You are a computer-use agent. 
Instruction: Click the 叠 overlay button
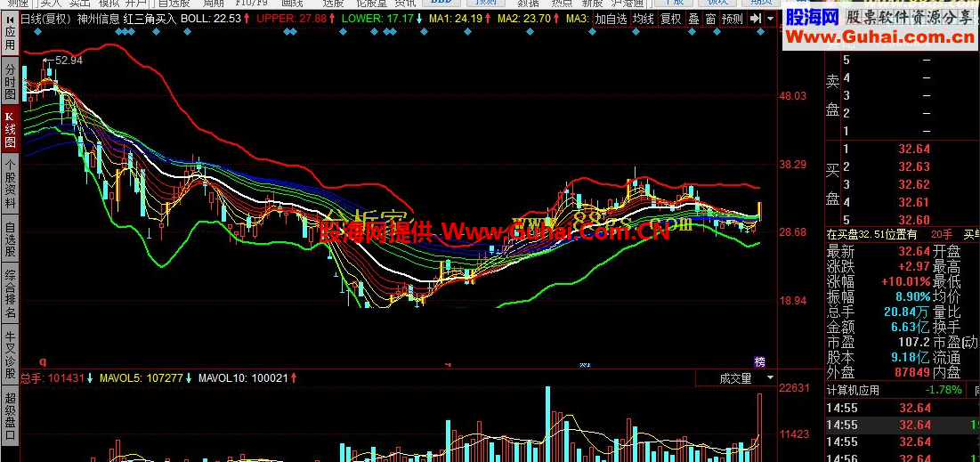coord(694,19)
